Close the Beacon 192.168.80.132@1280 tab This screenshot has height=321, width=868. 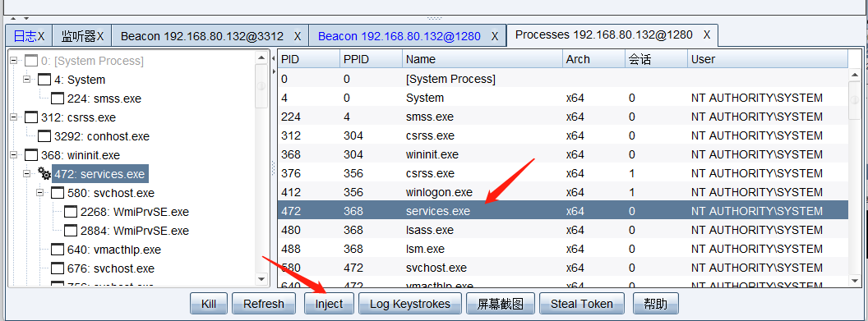tap(495, 36)
